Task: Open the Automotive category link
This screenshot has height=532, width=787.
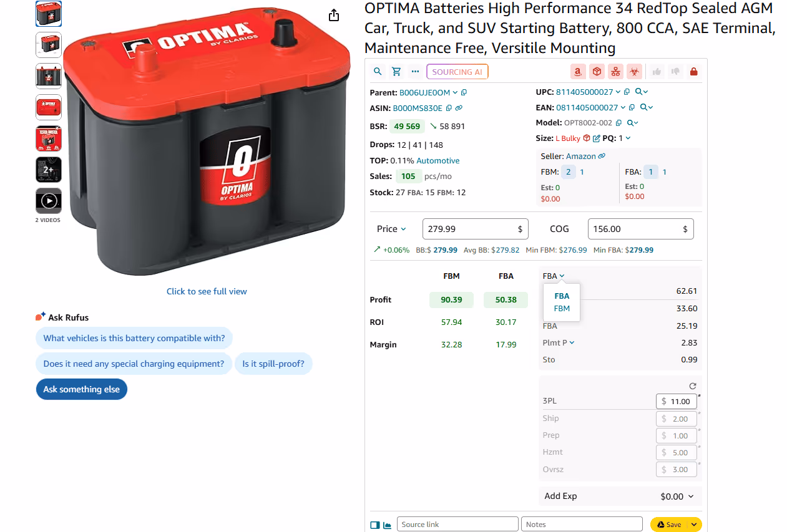Action: coord(438,160)
